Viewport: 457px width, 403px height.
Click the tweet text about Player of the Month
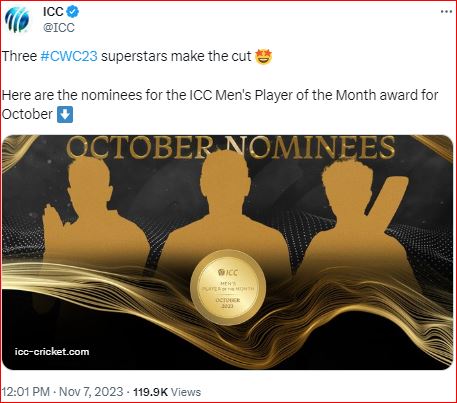point(220,105)
